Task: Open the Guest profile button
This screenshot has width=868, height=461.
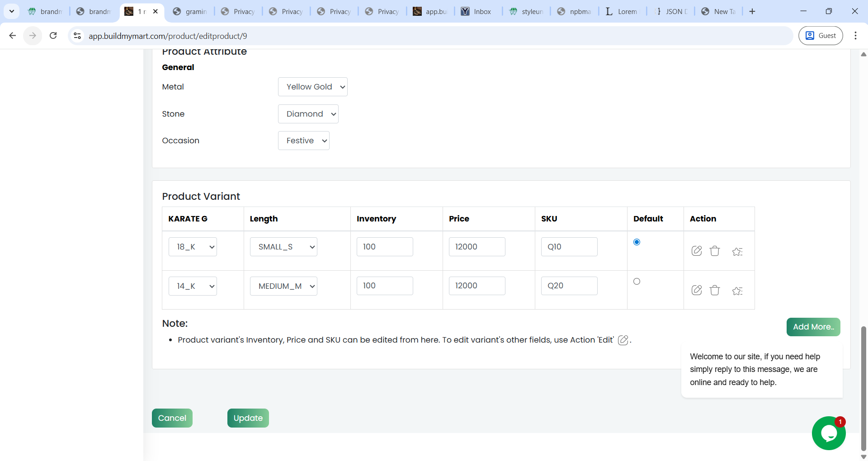Action: click(821, 36)
